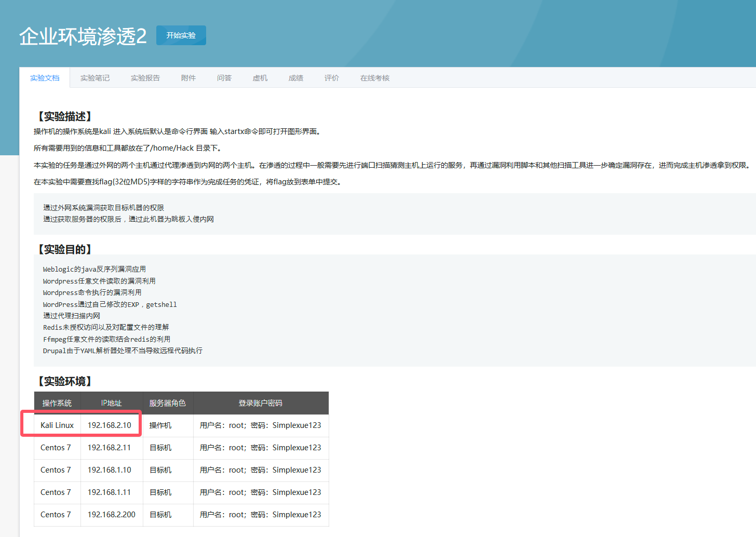Select the 【实验描述】 heading
The height and width of the screenshot is (537, 756).
tap(65, 116)
